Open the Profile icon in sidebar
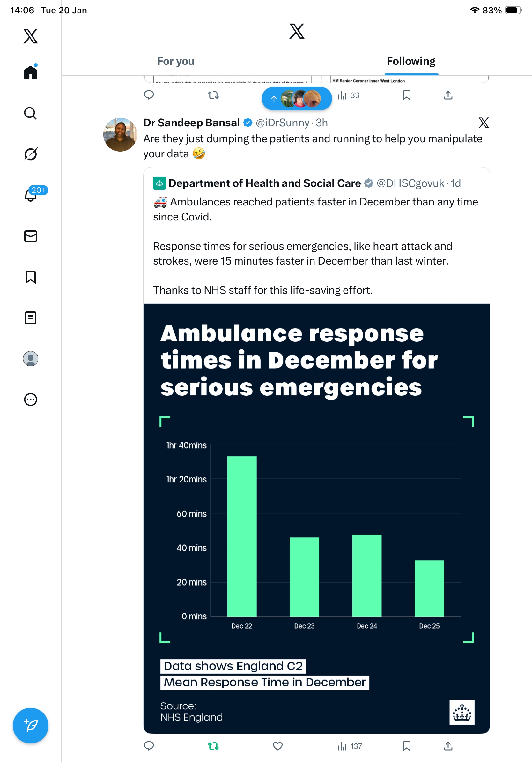 click(x=31, y=359)
